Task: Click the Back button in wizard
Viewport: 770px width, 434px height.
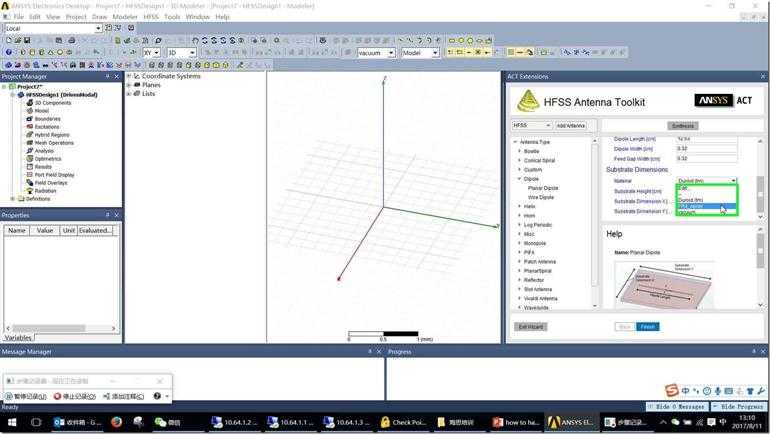Action: [x=625, y=326]
